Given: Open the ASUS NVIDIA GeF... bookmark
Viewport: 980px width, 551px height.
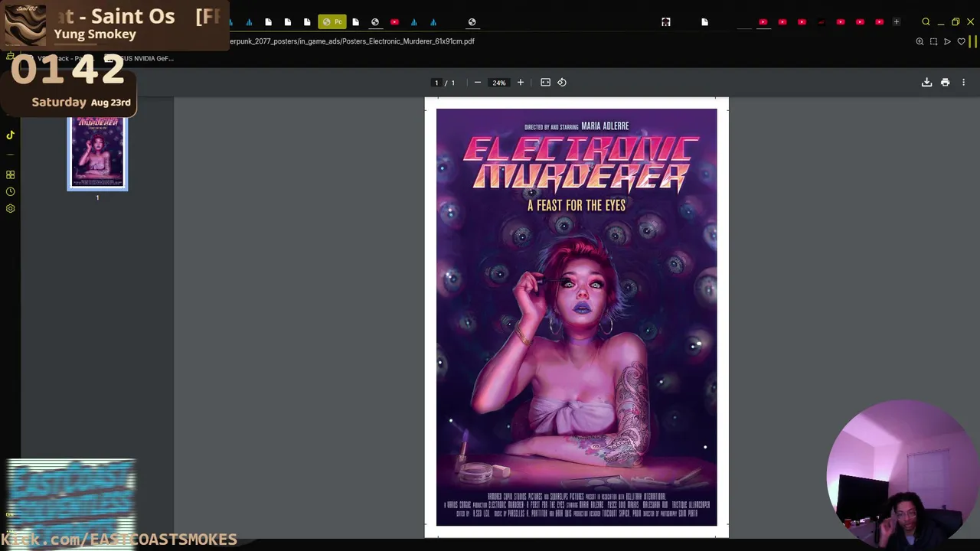Looking at the screenshot, I should tap(141, 58).
